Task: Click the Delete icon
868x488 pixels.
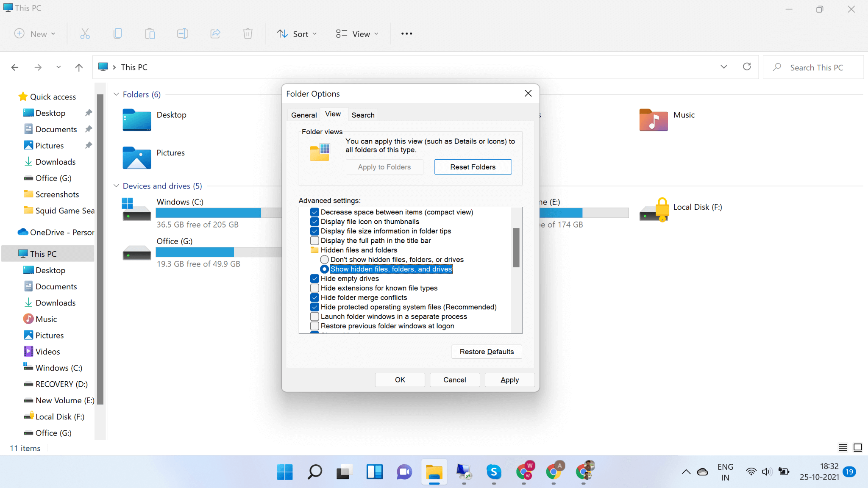Action: coord(248,33)
